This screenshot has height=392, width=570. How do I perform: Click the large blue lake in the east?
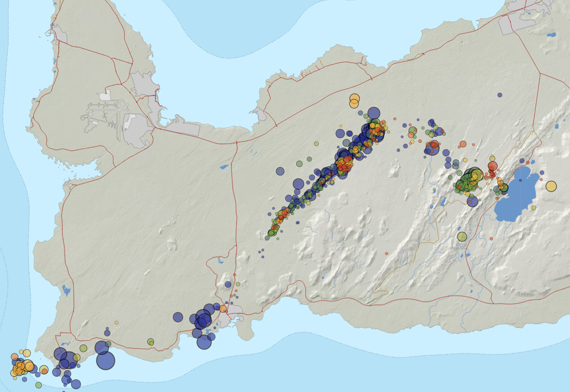(517, 194)
